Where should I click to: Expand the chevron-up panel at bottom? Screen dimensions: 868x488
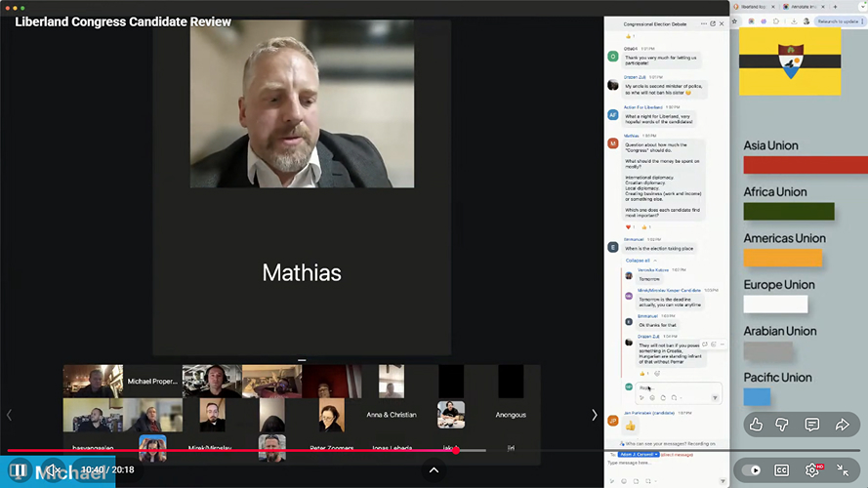click(x=434, y=470)
